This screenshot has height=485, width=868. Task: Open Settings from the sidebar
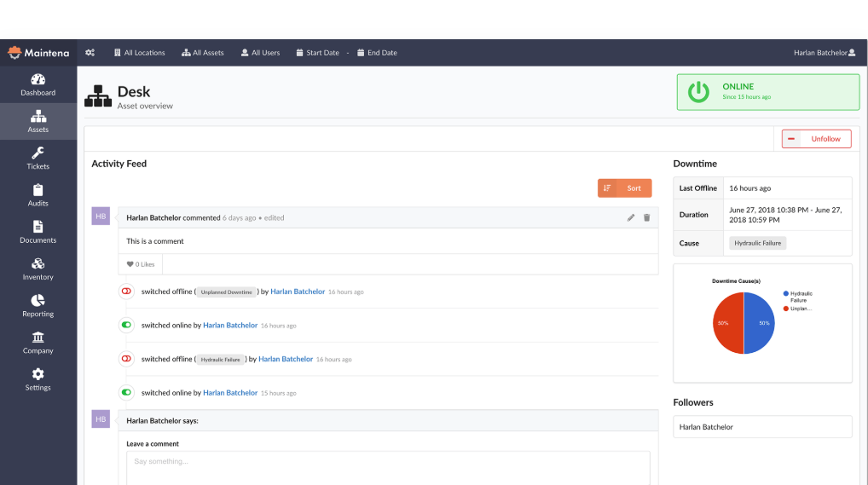click(38, 380)
